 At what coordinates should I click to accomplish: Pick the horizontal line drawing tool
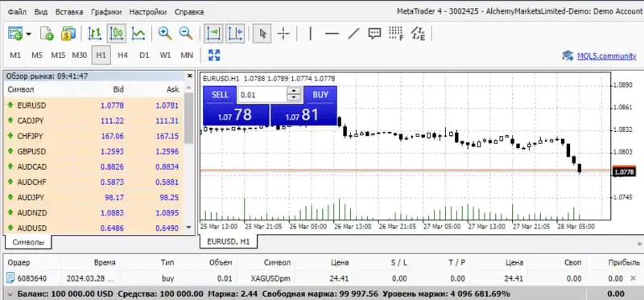[332, 34]
